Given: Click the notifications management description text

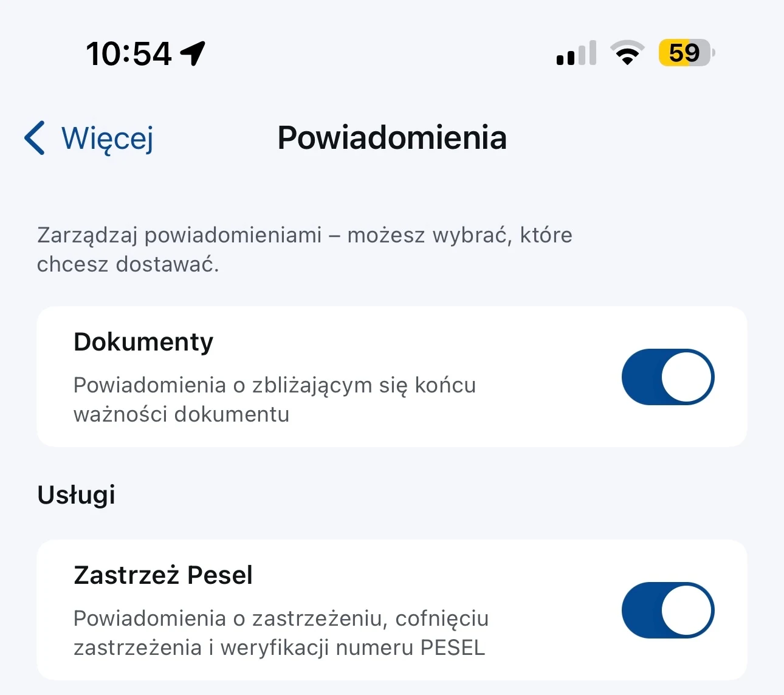Looking at the screenshot, I should (x=304, y=249).
